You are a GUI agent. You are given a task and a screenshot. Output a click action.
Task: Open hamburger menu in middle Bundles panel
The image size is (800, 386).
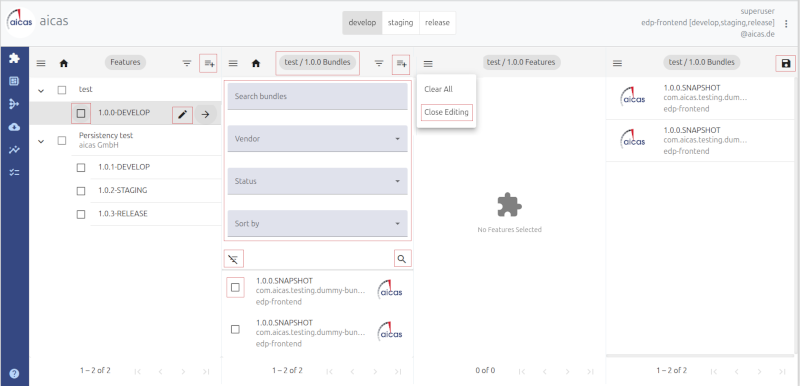click(x=233, y=63)
